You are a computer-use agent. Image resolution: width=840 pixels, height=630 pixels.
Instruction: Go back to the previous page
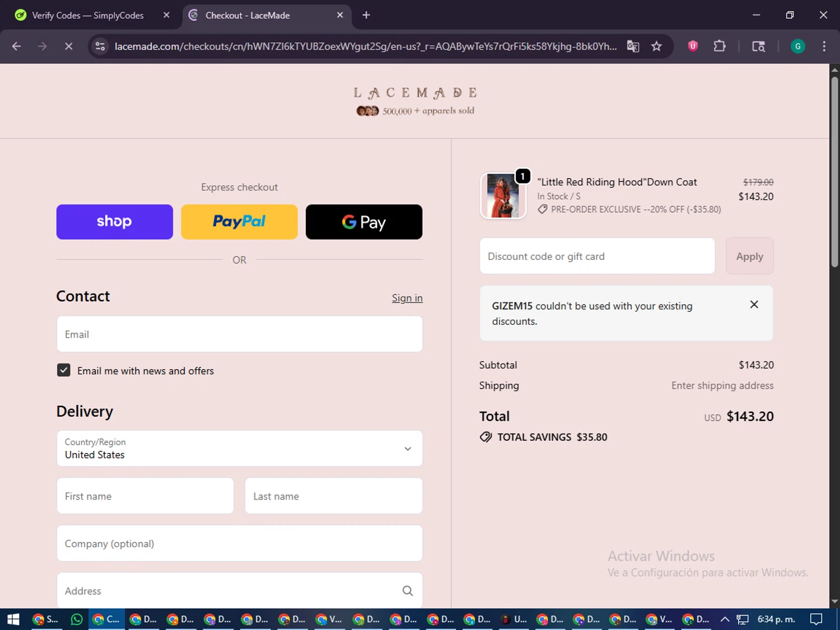(x=16, y=46)
